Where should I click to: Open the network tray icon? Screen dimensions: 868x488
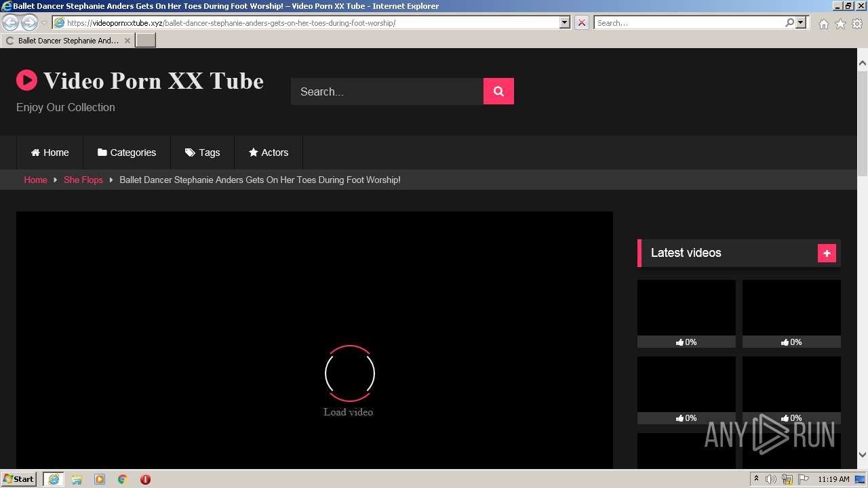[x=787, y=479]
